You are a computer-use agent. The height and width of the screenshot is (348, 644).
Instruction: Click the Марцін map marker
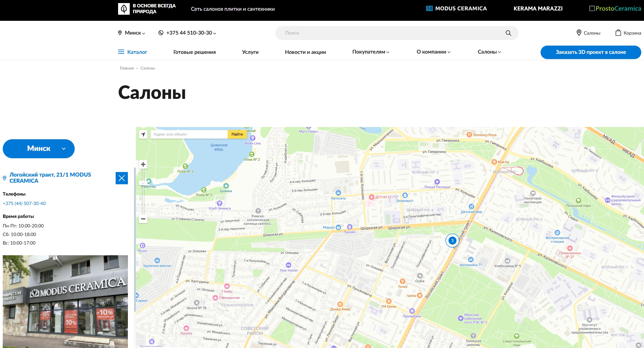point(338,227)
